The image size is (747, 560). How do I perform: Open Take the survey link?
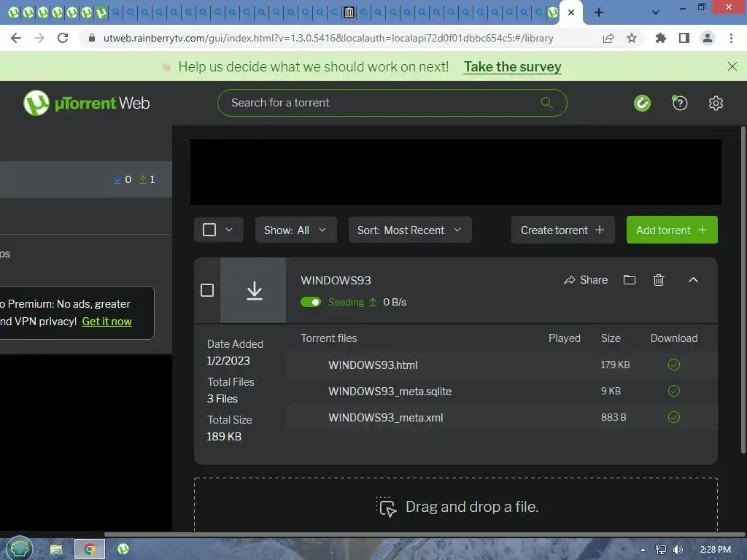click(x=512, y=66)
